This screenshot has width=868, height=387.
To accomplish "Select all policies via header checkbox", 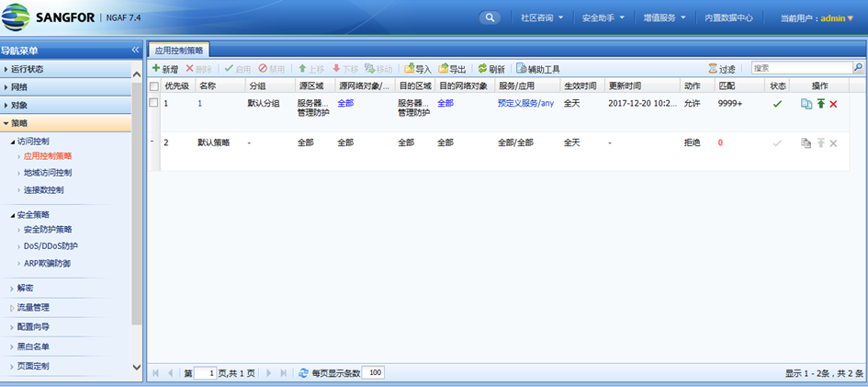I will click(x=154, y=85).
